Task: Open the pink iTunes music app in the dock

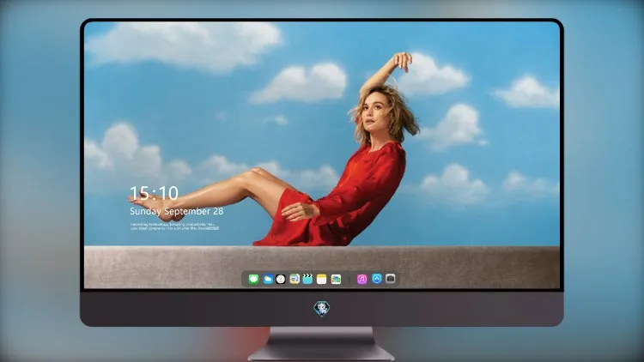Action: point(361,280)
